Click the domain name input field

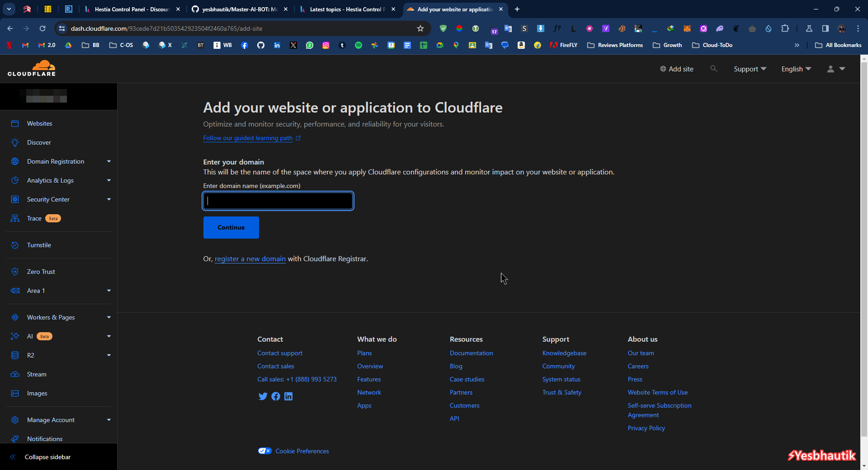click(278, 201)
